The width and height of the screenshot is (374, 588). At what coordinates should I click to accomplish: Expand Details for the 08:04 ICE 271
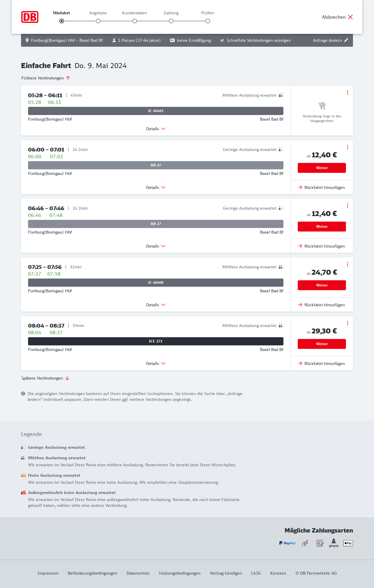pos(156,363)
